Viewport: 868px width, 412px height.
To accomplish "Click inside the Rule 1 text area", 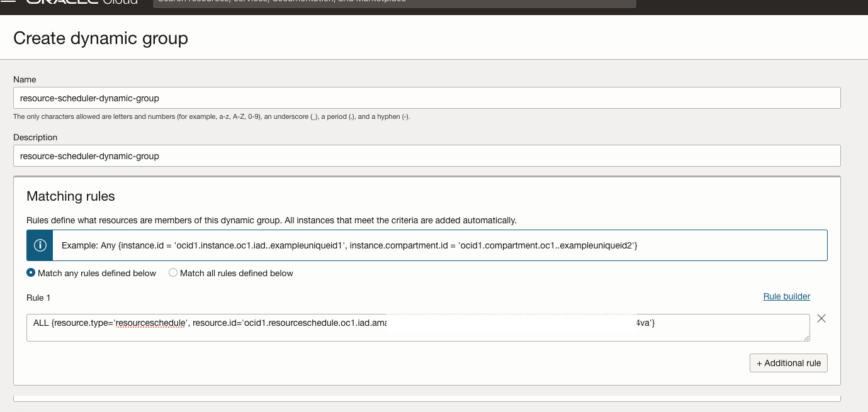I will [418, 328].
